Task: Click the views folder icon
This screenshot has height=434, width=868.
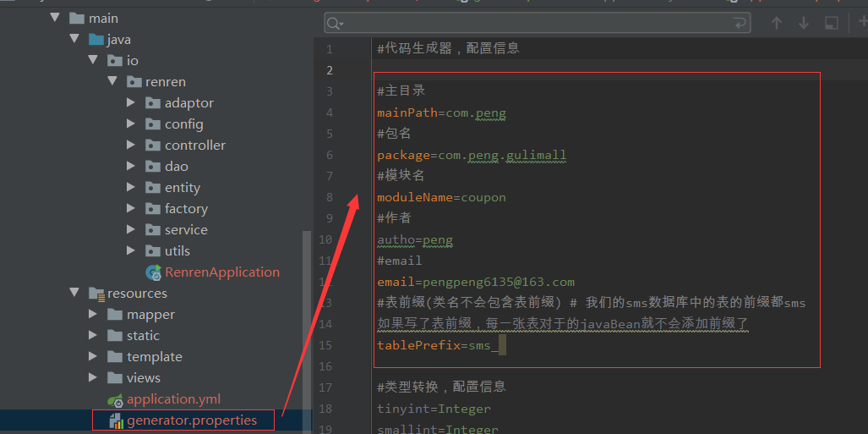Action: 115,377
